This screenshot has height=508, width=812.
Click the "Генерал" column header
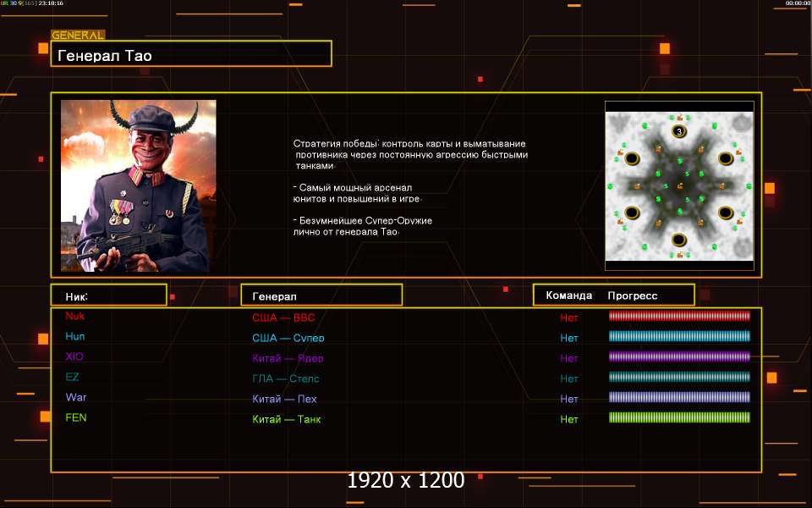pyautogui.click(x=321, y=295)
